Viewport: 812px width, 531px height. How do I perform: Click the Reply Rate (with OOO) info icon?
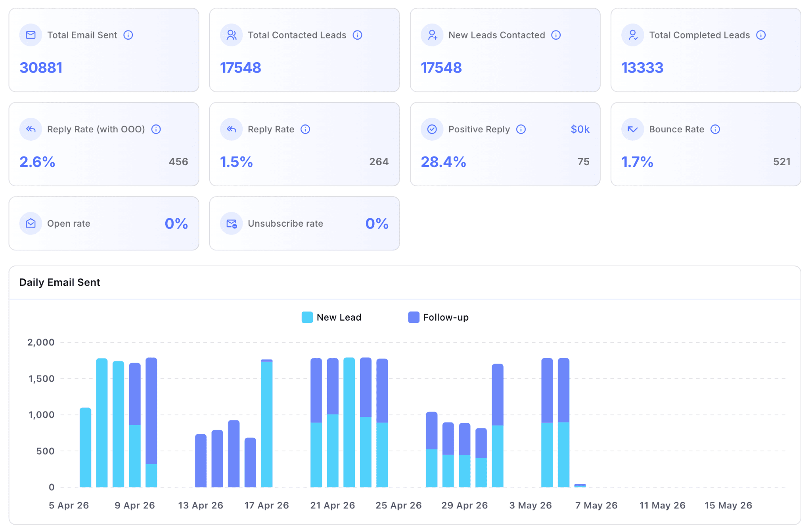coord(156,129)
